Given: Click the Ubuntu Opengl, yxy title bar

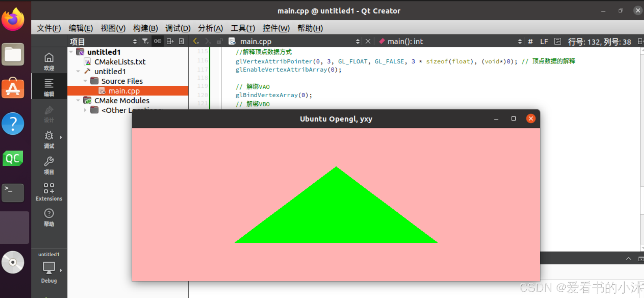Looking at the screenshot, I should 336,119.
